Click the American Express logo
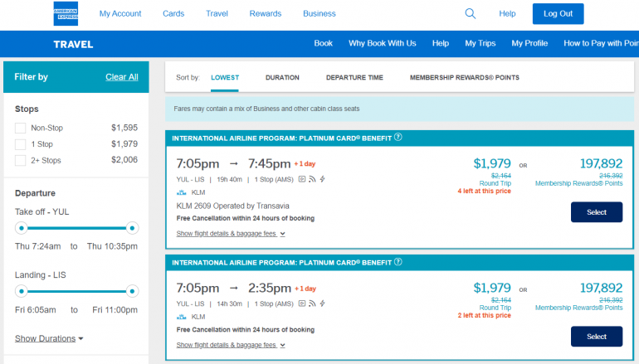Image resolution: width=639 pixels, height=364 pixels. (x=66, y=14)
